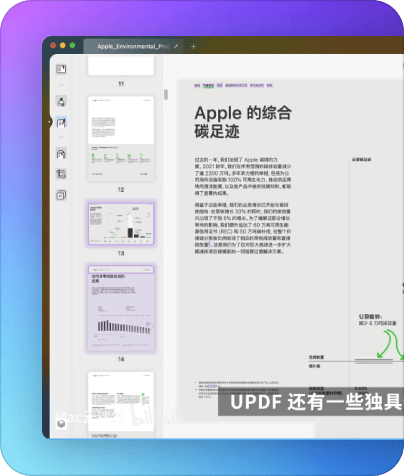Viewport: 404px width, 476px height.
Task: Maximize the UPDF window with green button
Action: coord(72,45)
